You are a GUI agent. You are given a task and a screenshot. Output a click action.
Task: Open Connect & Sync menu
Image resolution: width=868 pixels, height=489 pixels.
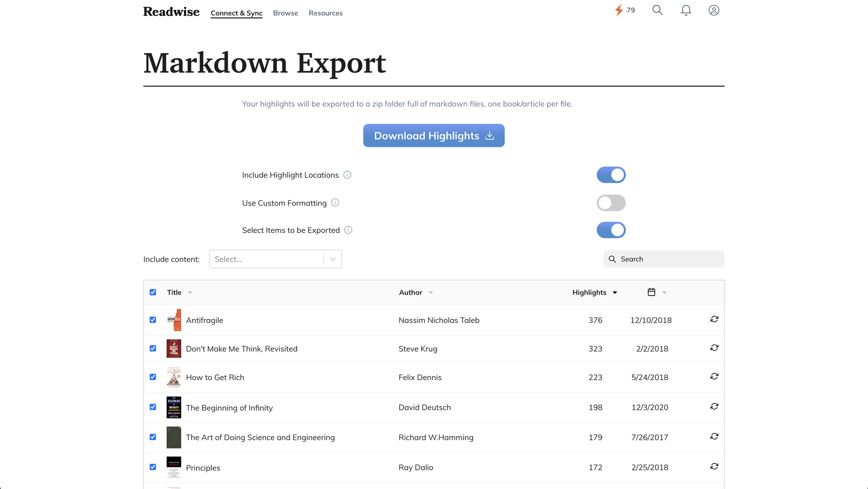[x=237, y=13]
